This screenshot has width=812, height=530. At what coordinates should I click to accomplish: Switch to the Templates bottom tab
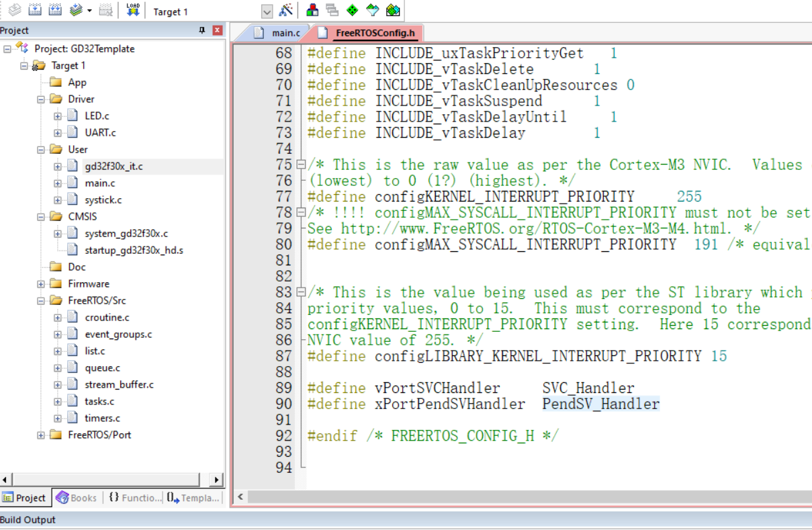pos(193,498)
